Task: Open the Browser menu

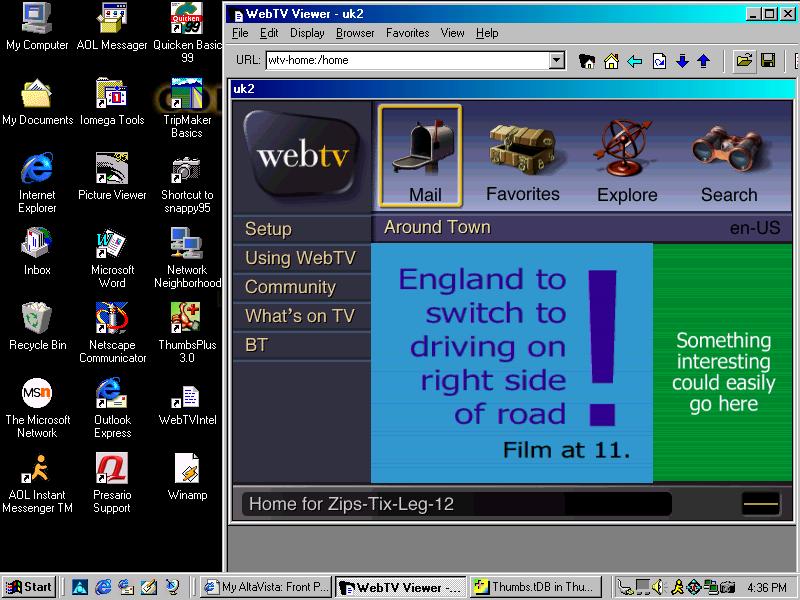Action: point(355,33)
